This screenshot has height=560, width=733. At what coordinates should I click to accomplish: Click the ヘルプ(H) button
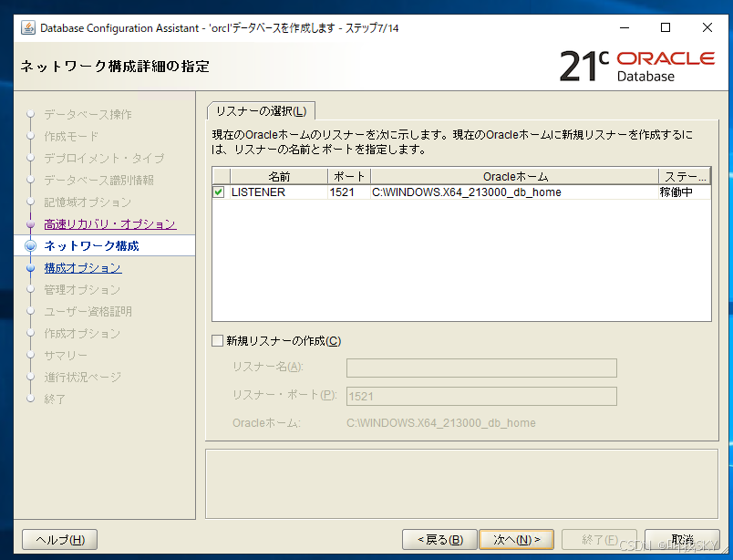[x=60, y=539]
